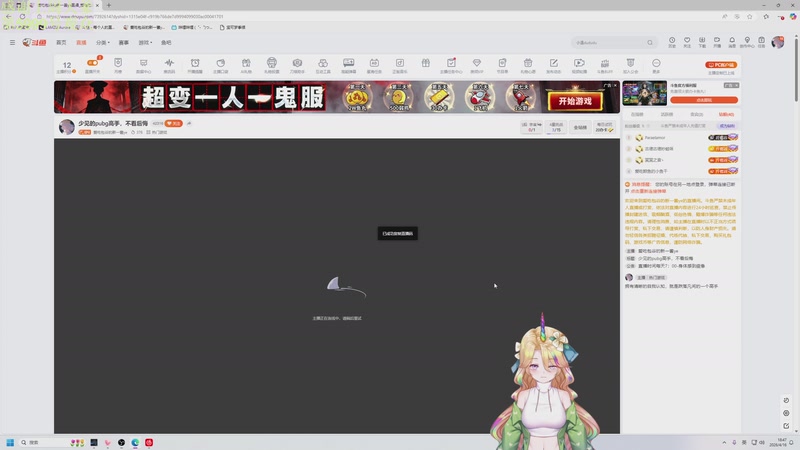800x450 pixels.
Task: Open the Edge browser taskbar icon
Action: coord(135,442)
